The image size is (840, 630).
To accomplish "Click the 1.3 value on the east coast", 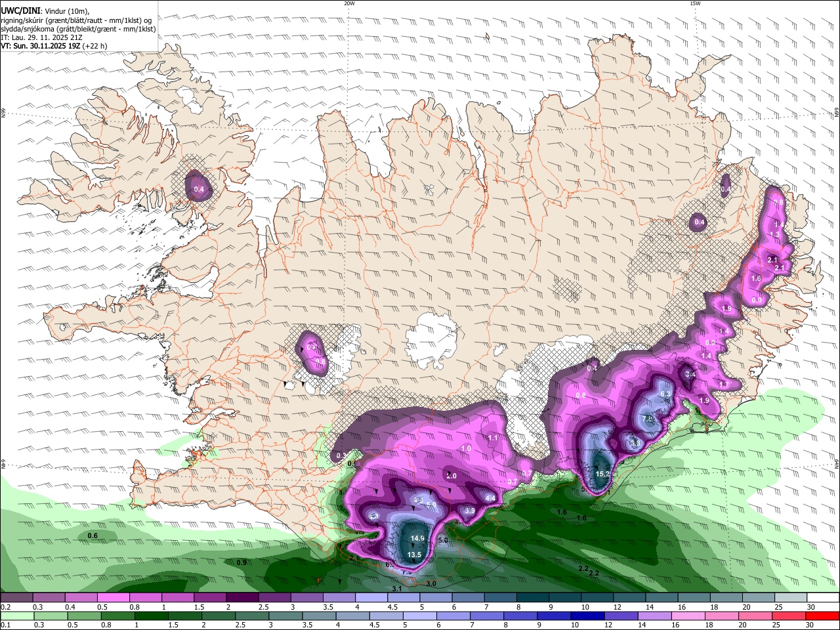I will (774, 234).
